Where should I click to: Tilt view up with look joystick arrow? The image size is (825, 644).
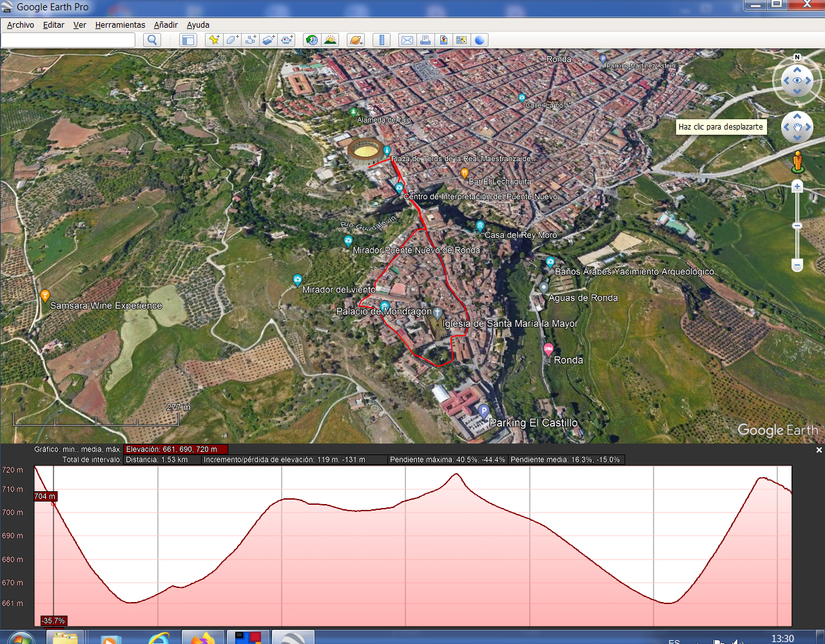(x=797, y=70)
